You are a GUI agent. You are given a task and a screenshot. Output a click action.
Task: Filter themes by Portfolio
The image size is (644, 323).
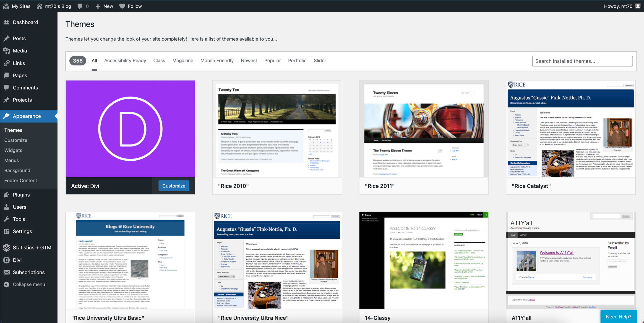click(297, 60)
